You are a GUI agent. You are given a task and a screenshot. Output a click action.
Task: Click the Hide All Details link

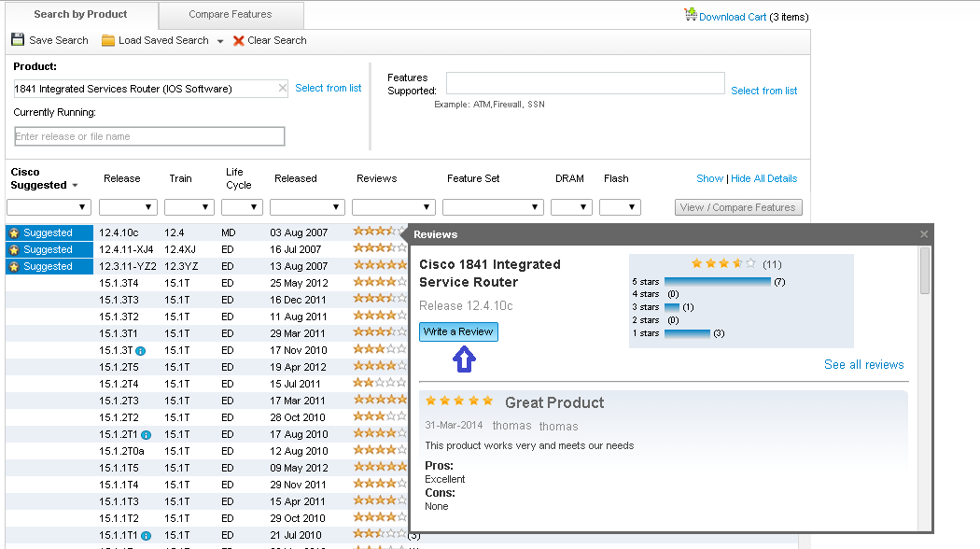763,179
